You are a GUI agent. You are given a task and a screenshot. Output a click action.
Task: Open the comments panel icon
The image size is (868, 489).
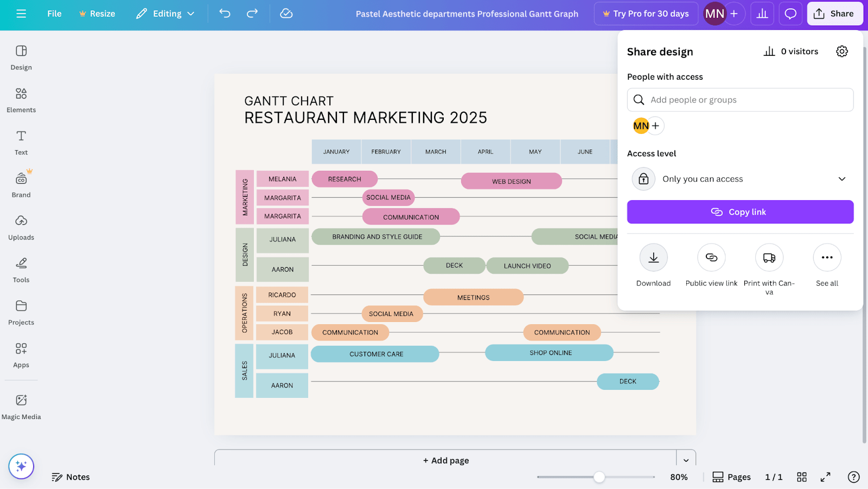point(790,14)
